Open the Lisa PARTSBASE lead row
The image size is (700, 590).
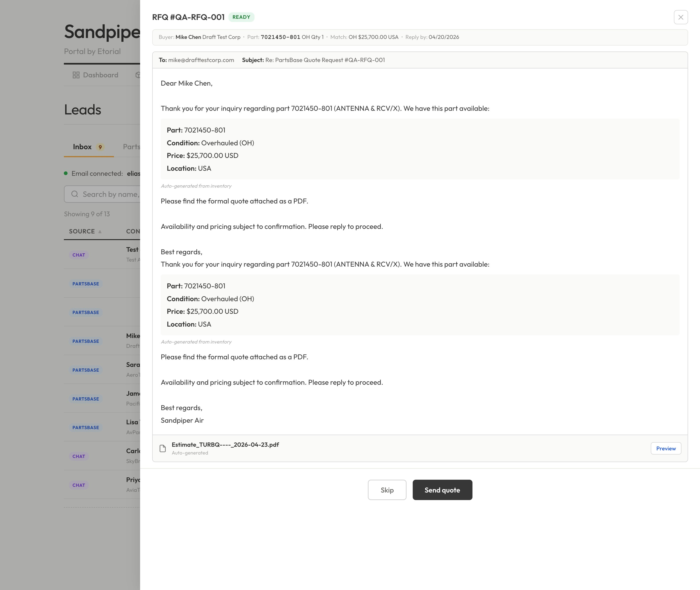pos(102,427)
